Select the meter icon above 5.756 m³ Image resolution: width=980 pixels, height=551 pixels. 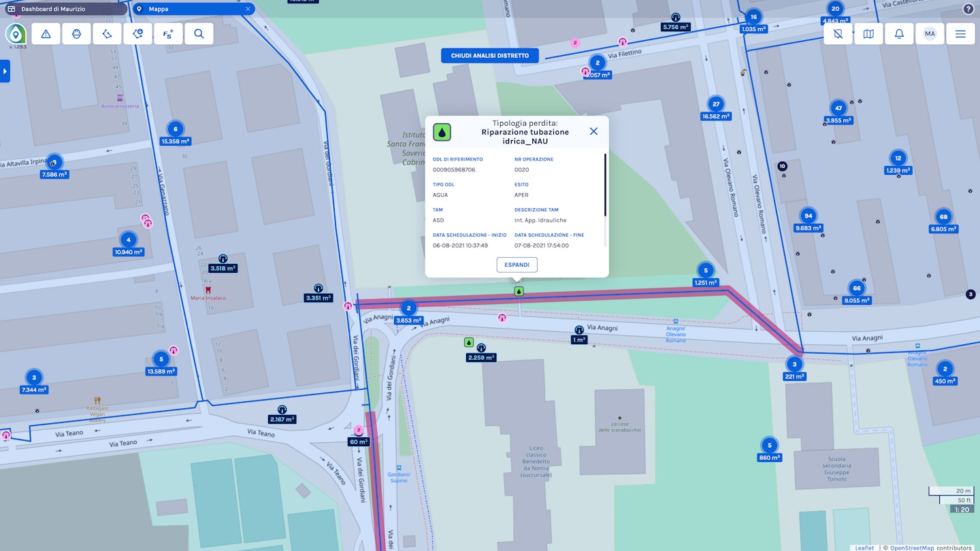(x=675, y=18)
